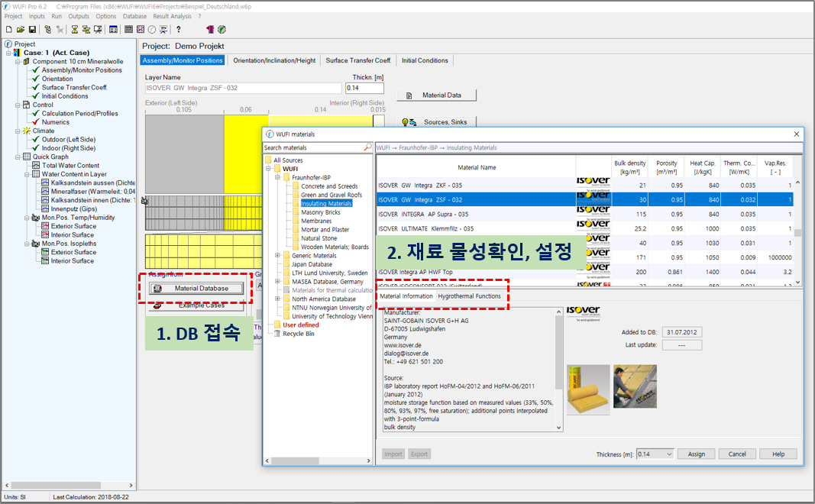Click the New Project toolbar icon

pos(8,30)
